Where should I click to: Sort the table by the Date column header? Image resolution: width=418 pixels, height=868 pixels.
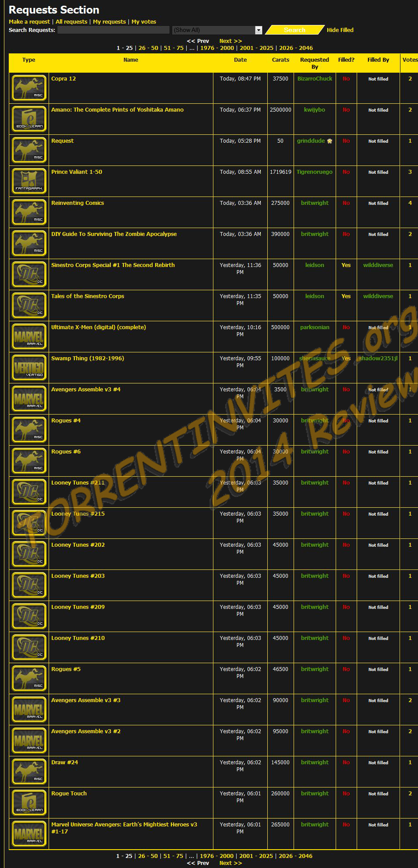point(240,60)
